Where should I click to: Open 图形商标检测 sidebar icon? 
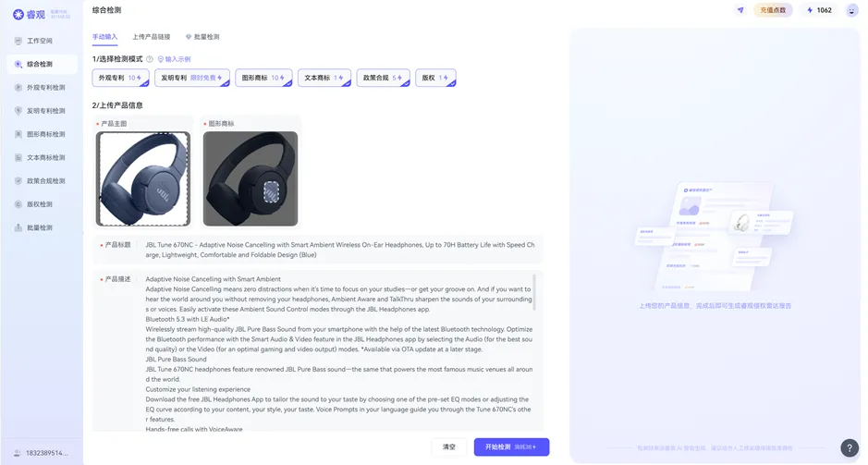18,134
